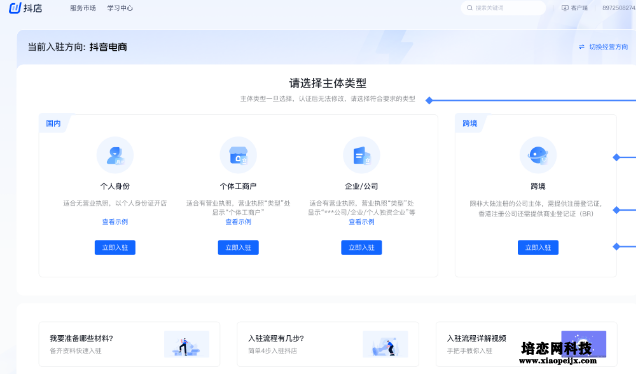Click the 抖店 logo
Image resolution: width=636 pixels, height=374 pixels.
[x=26, y=8]
